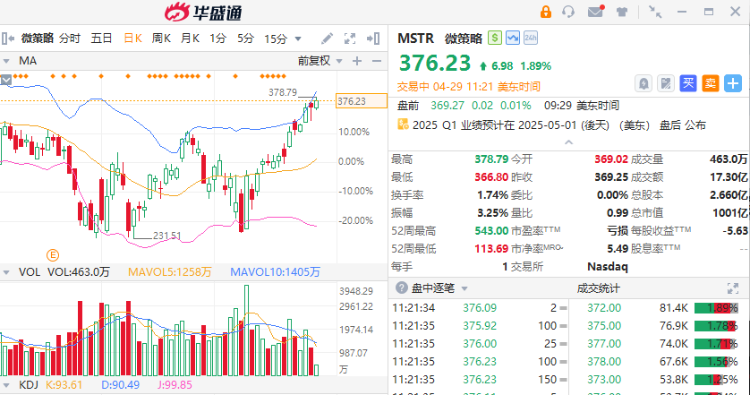The image size is (750, 395).
Task: Expand the 盘中逐笔 dropdown
Action: point(464,289)
